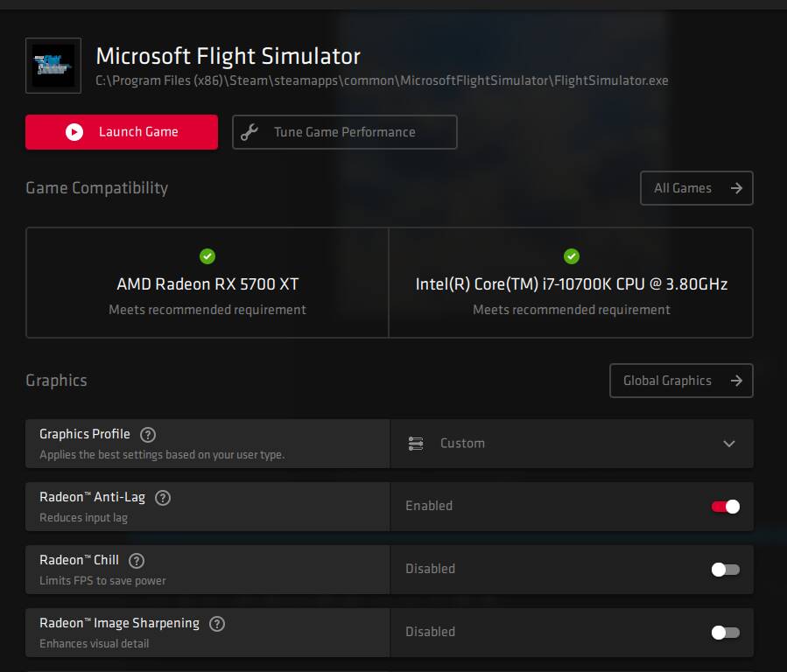
Task: Open the Graphics Profile help question mark
Action: 148,434
